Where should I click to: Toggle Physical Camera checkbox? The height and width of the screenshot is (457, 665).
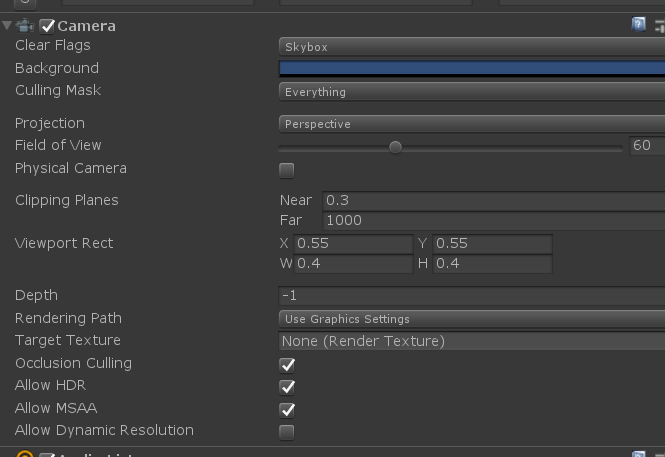[x=287, y=170]
